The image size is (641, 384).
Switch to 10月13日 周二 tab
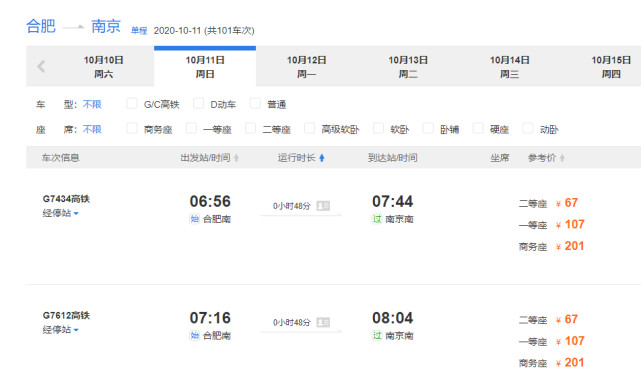tap(408, 67)
